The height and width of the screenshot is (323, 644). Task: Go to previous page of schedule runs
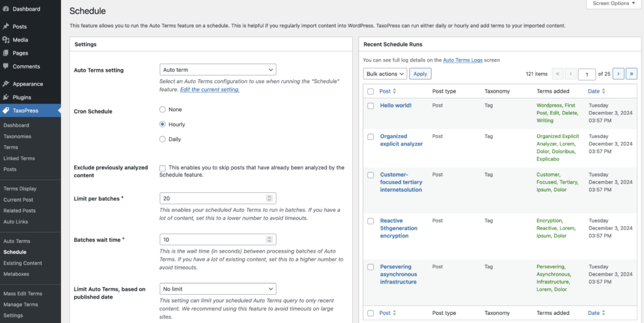click(x=570, y=74)
